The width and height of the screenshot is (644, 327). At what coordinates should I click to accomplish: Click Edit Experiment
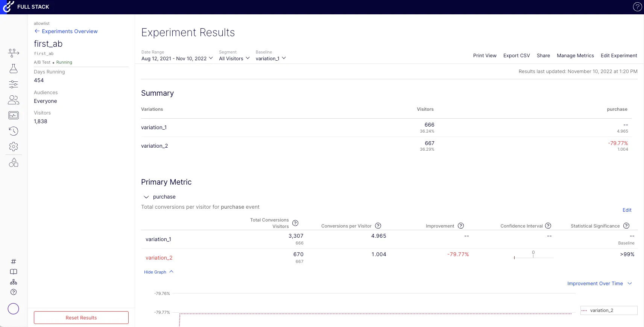tap(619, 55)
